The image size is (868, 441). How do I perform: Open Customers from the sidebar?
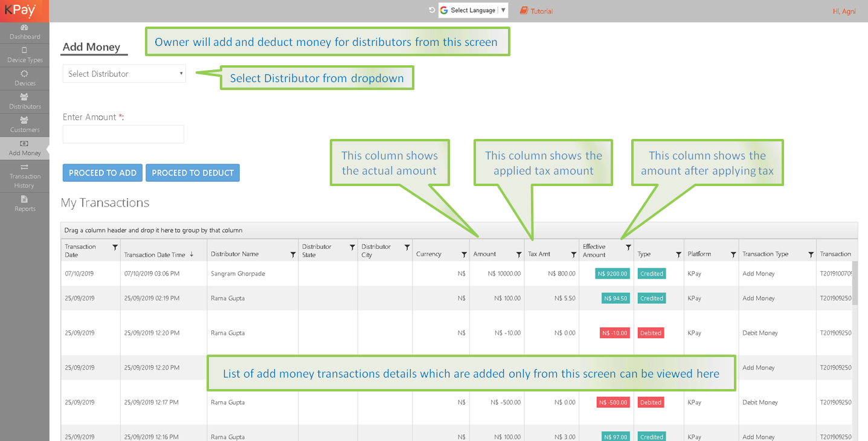pos(24,120)
